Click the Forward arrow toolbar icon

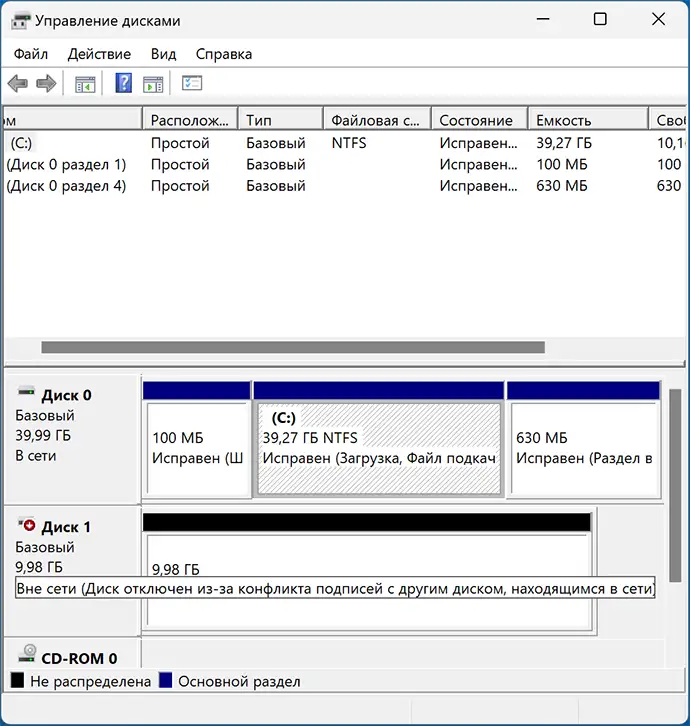click(x=46, y=84)
